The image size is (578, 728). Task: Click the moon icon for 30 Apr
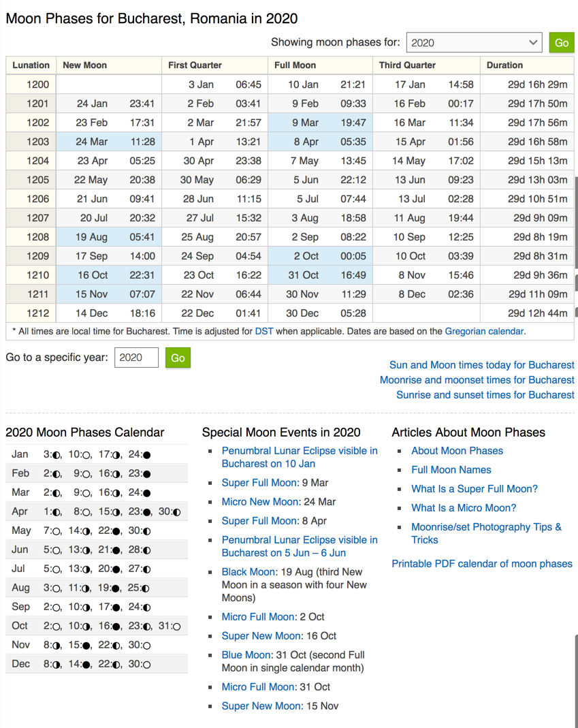click(177, 511)
